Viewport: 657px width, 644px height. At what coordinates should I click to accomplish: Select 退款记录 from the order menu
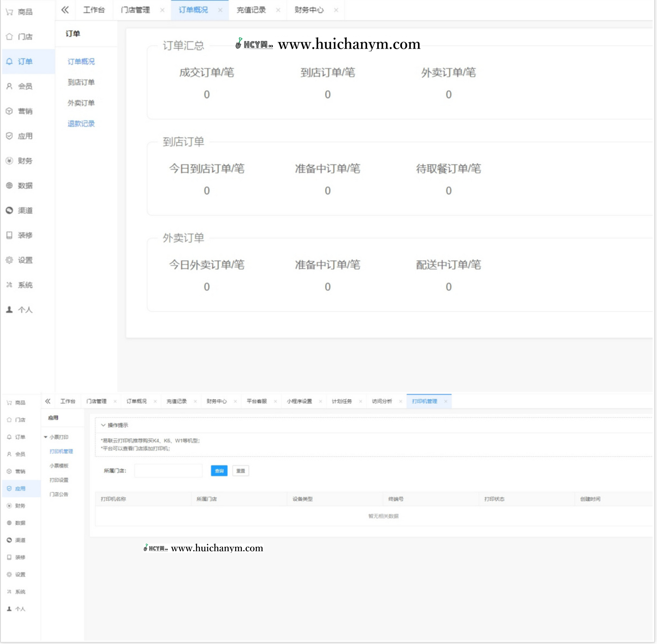coord(81,123)
